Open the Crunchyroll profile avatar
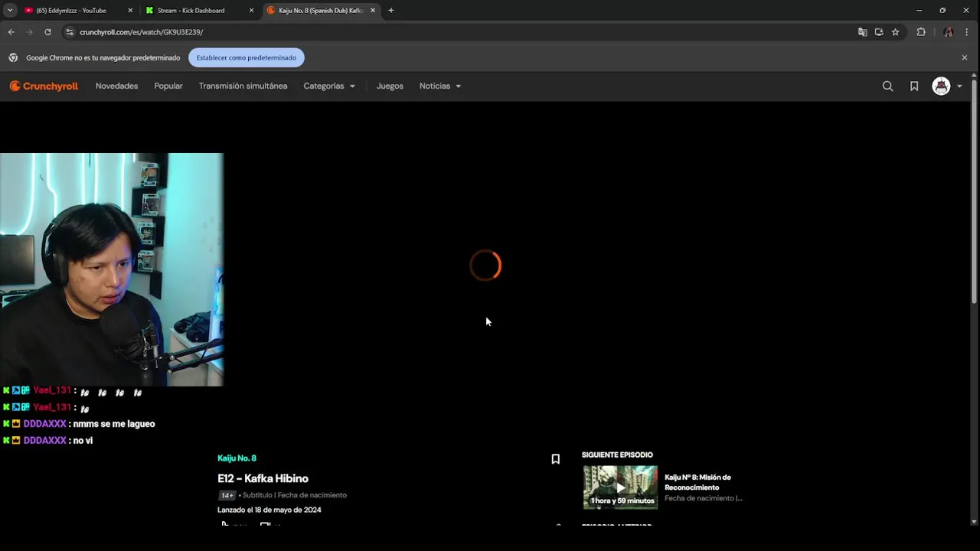The height and width of the screenshot is (551, 980). point(941,86)
